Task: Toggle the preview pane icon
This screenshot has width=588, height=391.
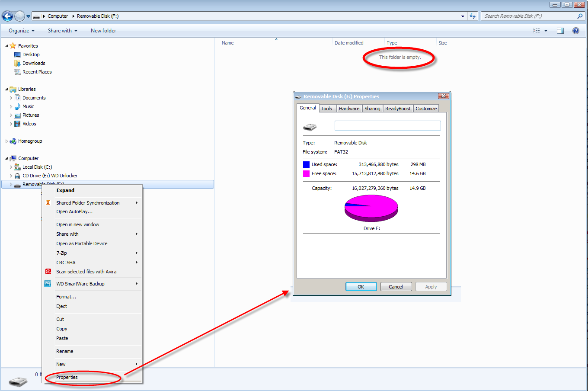Action: [x=560, y=31]
